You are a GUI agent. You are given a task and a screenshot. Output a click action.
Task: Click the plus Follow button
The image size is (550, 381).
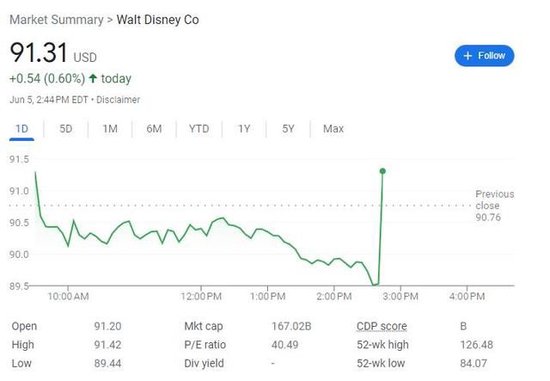pyautogui.click(x=484, y=55)
